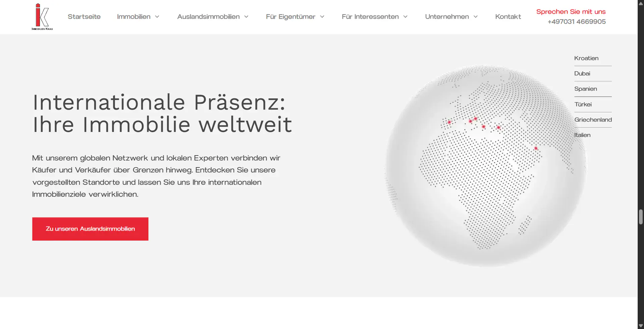
Task: Select Kroatien from the country list
Action: pos(586,58)
